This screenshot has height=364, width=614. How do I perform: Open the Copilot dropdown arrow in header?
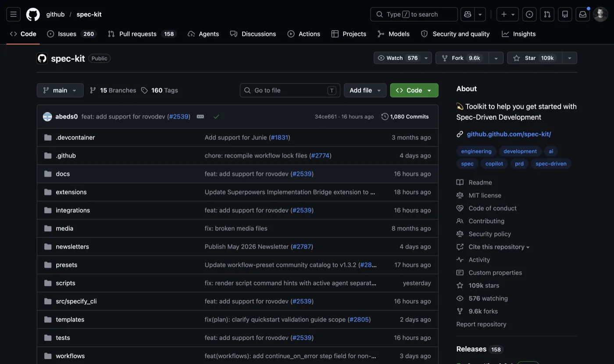(480, 14)
